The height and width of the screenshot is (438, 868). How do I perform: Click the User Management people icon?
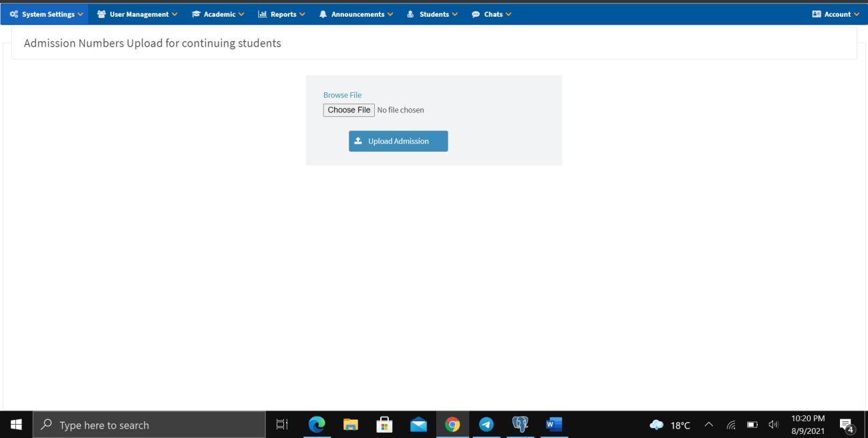coord(102,14)
